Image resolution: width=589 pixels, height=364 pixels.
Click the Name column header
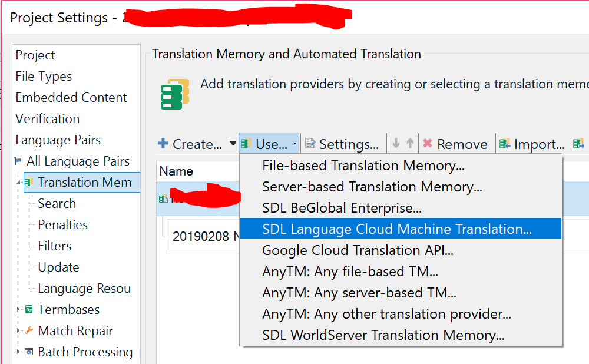click(x=198, y=171)
